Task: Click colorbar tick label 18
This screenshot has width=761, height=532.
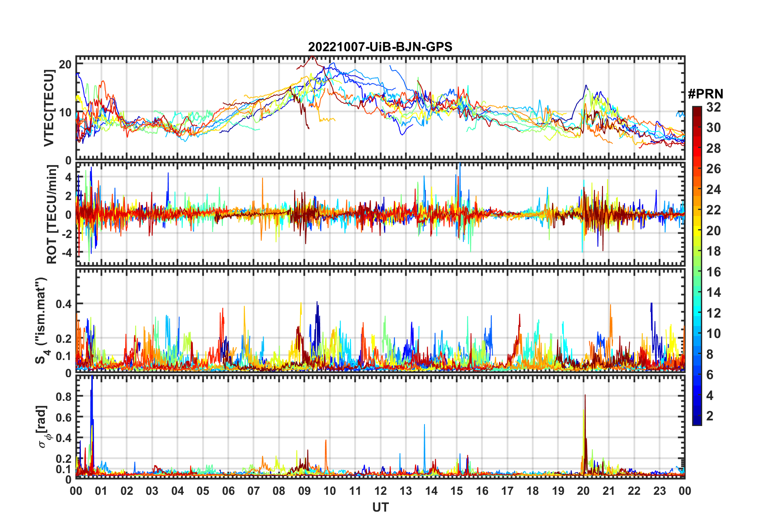Action: [x=713, y=251]
